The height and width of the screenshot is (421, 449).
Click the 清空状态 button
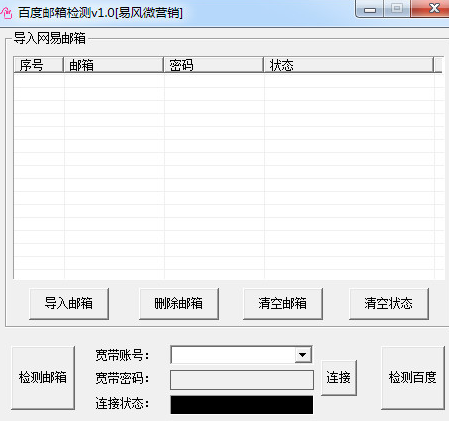389,304
